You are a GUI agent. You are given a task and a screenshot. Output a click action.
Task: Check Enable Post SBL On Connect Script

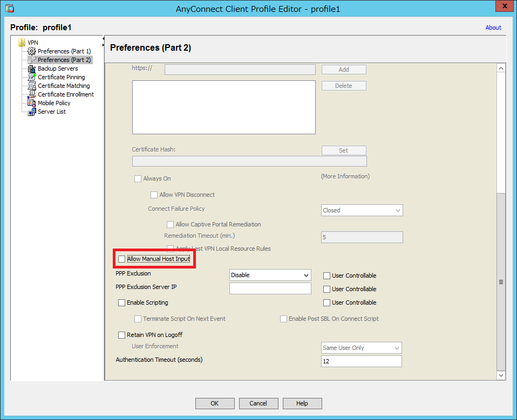(283, 319)
